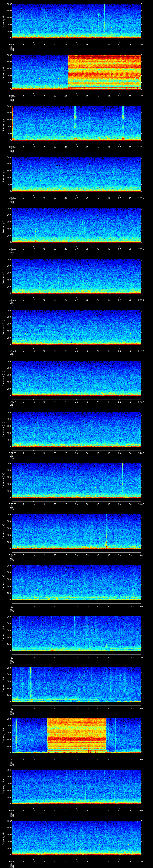Select the 18:18:00 start time label

[12, 249]
